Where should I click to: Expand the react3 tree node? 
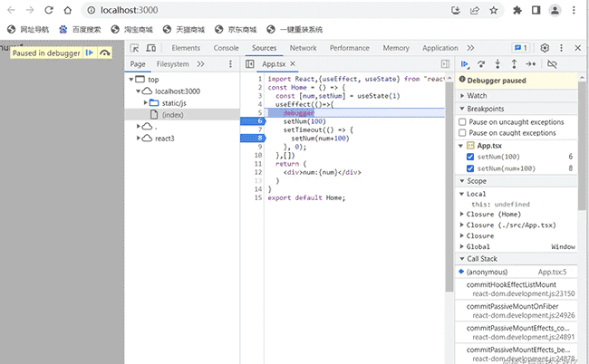139,139
